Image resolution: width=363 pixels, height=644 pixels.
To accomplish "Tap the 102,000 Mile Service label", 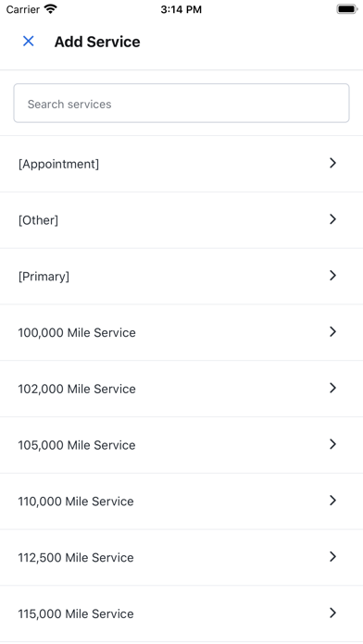I will coord(77,389).
